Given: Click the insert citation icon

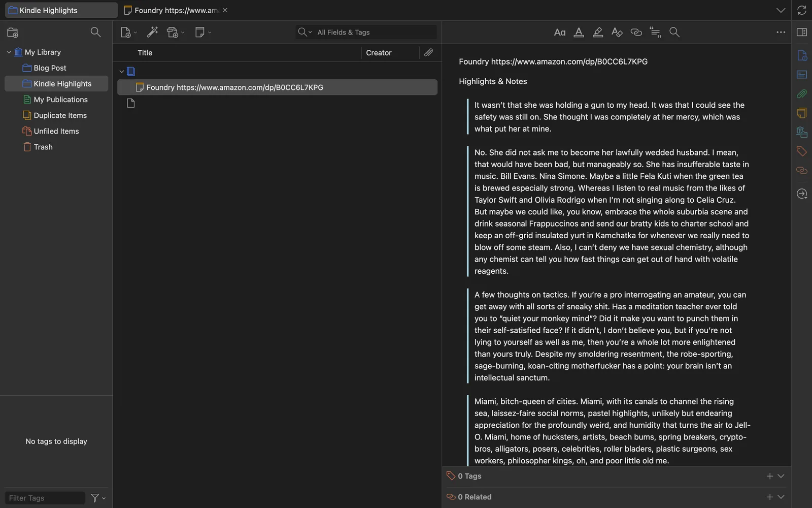Looking at the screenshot, I should point(655,33).
